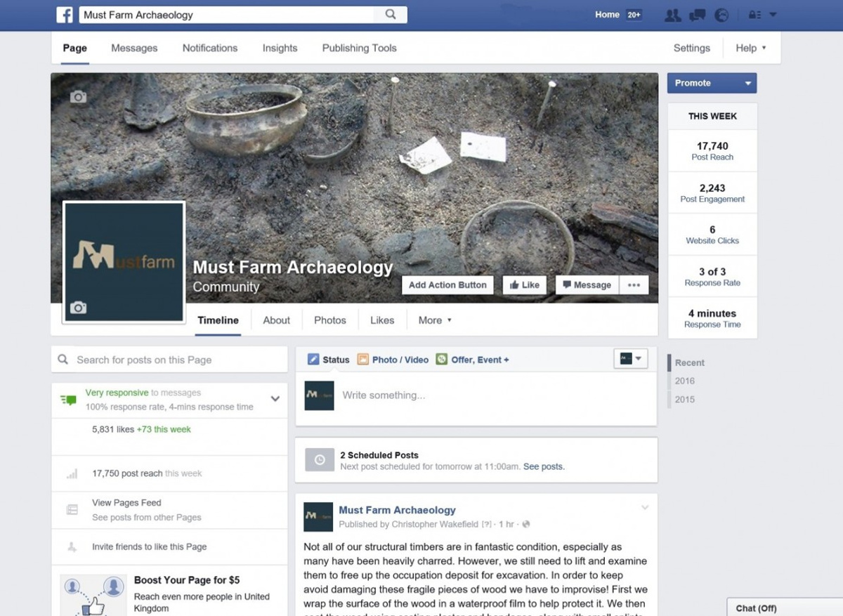Click the Photo / Video icon

pyautogui.click(x=363, y=360)
